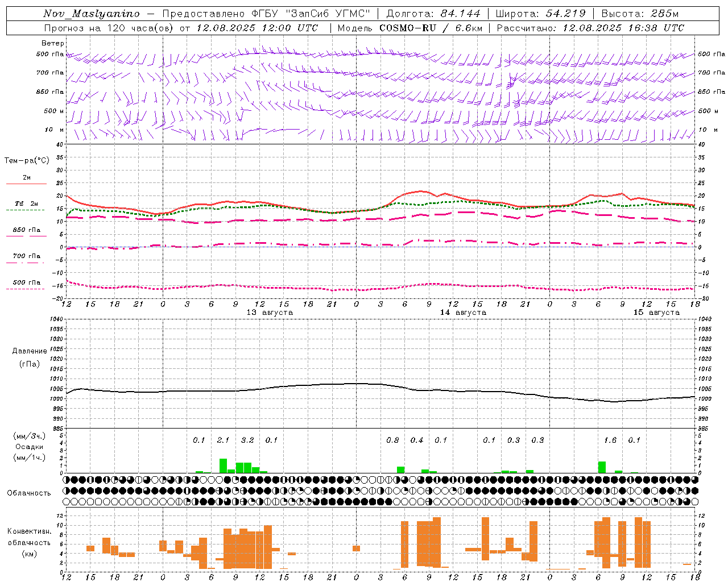Select the (мм/3ч.) unit label
Image resolution: width=728 pixels, height=582 pixels.
[29, 436]
